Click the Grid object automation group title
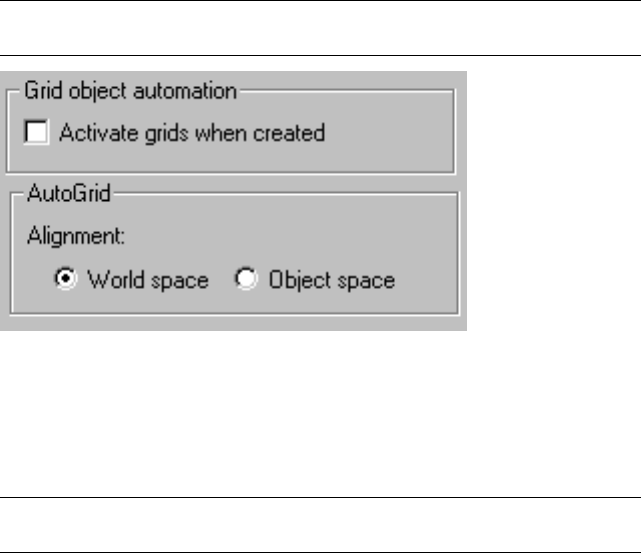Screen dimensions: 641x553 coord(130,91)
